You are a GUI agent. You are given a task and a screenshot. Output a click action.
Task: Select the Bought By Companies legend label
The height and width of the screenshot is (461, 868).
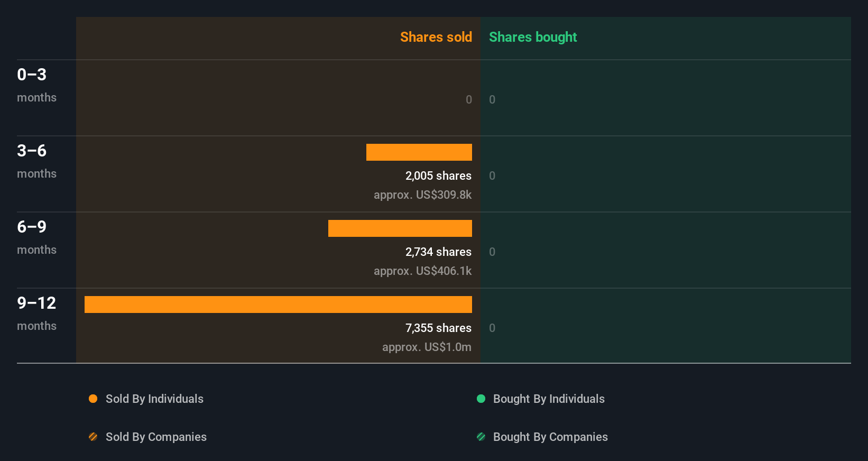point(550,437)
